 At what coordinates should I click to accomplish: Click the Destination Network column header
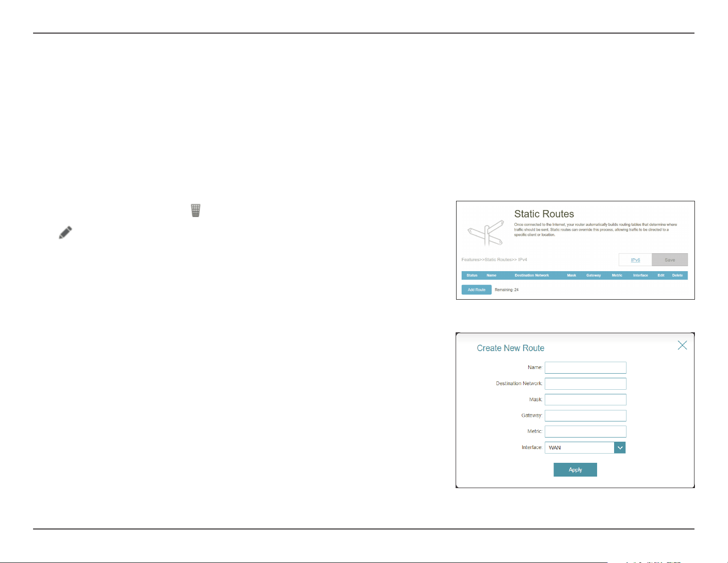pos(531,275)
